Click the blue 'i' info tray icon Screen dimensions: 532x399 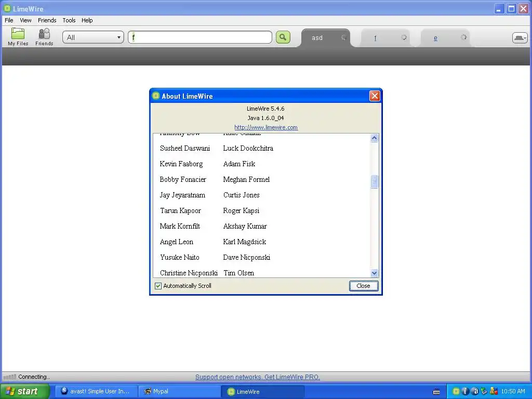point(465,391)
